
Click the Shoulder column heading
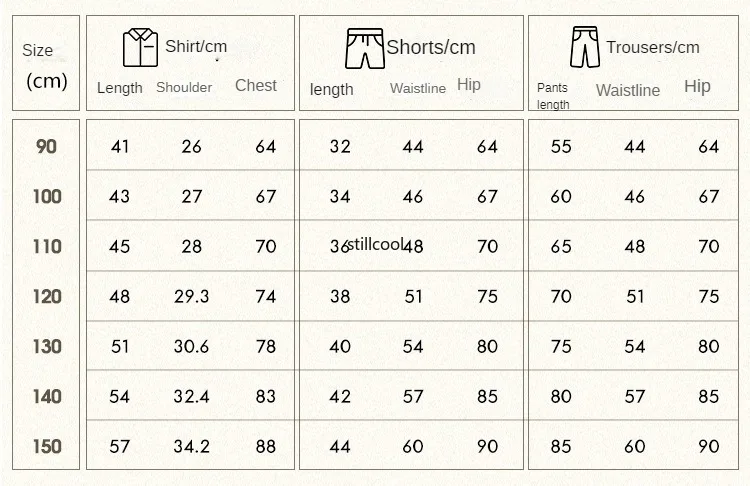[184, 88]
